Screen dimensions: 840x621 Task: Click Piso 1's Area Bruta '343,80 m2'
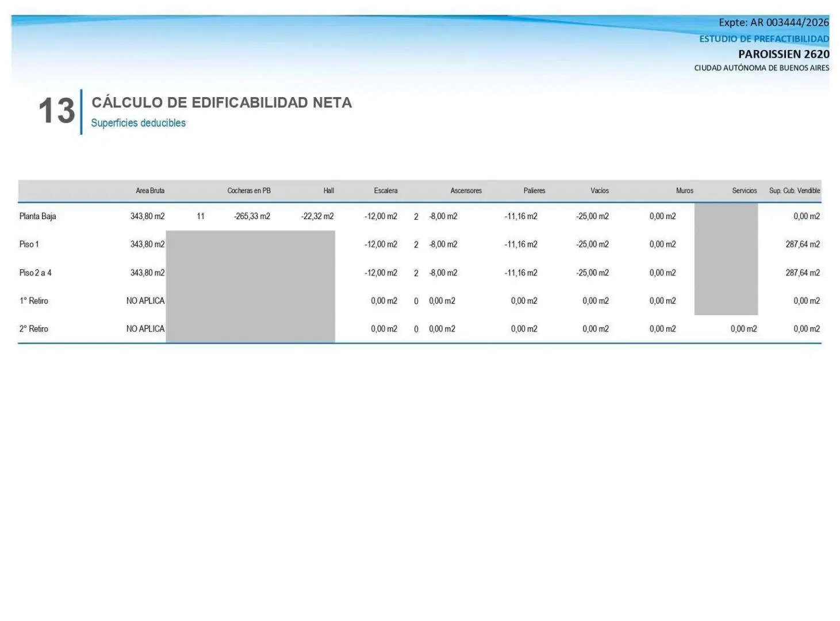147,244
